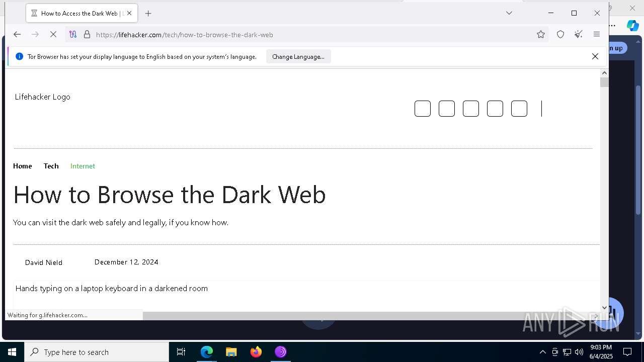Open the hamburger application menu
Viewport: 644px width, 362px height.
point(597,35)
